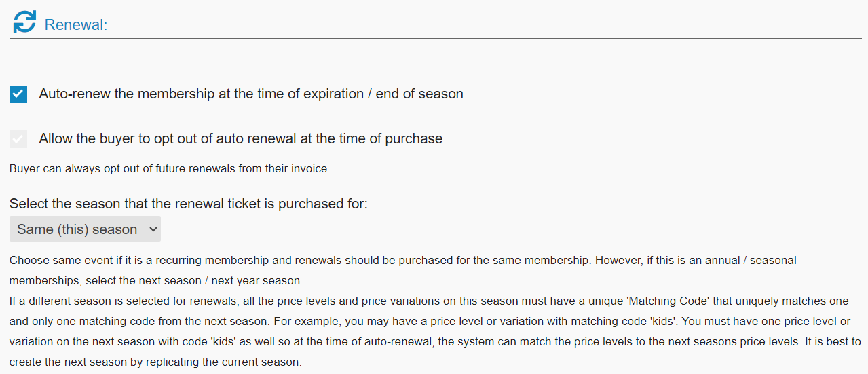Click the 'Buyer can always opt out' note

tap(170, 169)
